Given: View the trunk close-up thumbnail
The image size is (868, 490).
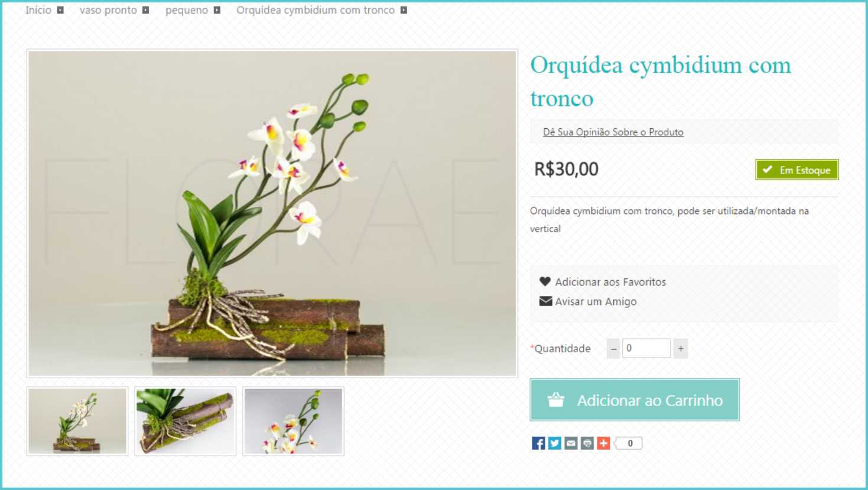Looking at the screenshot, I should pyautogui.click(x=186, y=421).
